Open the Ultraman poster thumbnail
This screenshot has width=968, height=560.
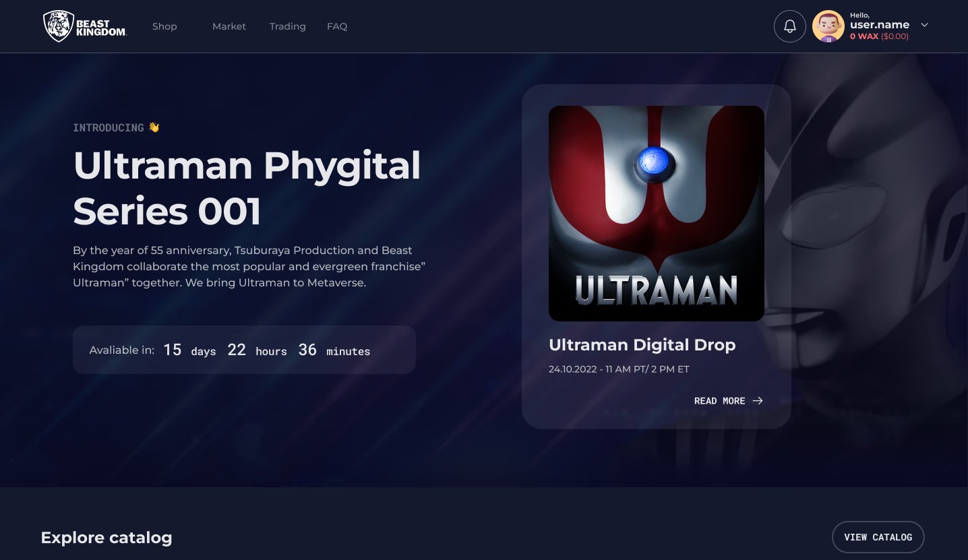(x=657, y=214)
